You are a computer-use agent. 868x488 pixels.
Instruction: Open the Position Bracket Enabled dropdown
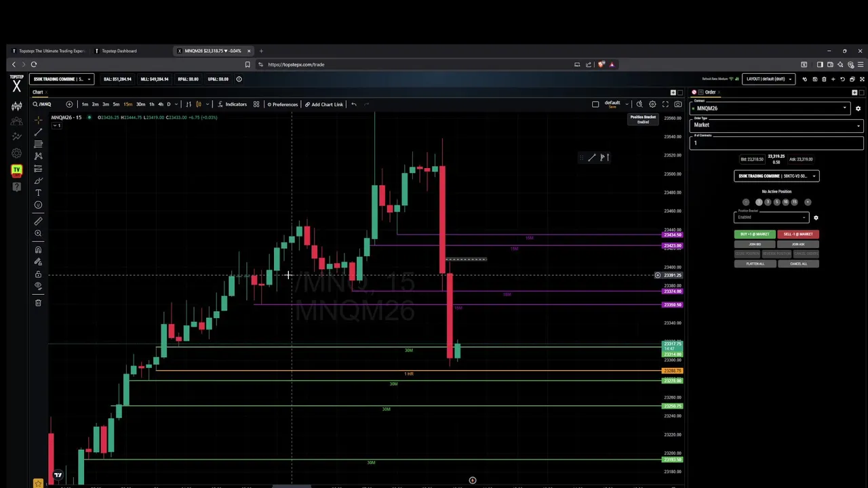[x=772, y=217]
